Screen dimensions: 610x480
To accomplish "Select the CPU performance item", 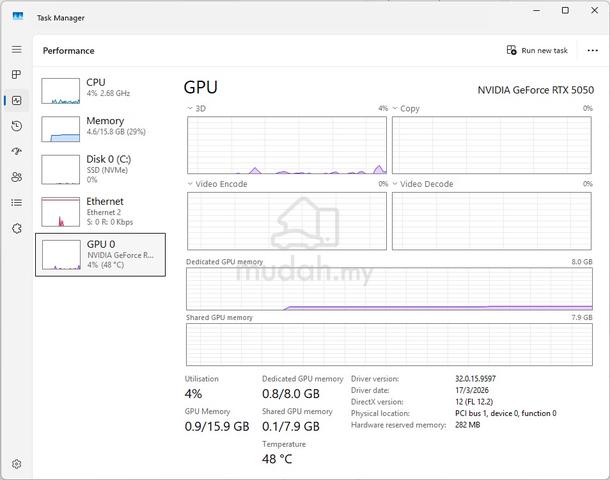I will [x=100, y=91].
